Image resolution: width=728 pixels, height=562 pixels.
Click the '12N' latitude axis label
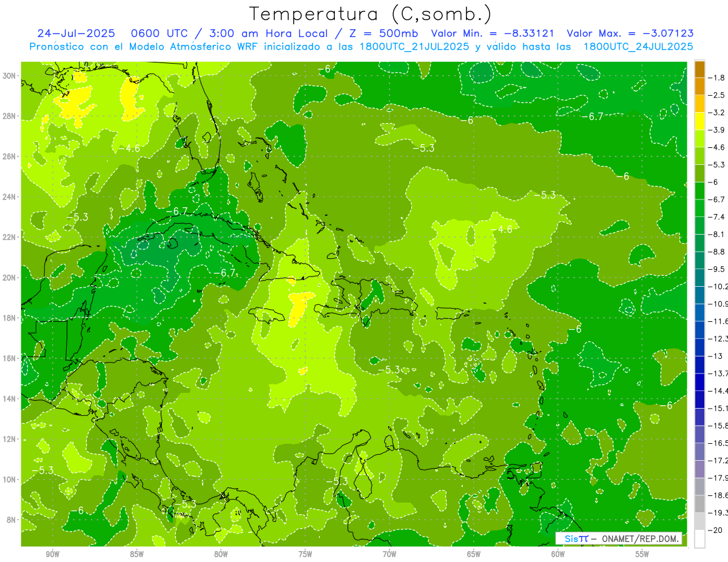pos(10,439)
